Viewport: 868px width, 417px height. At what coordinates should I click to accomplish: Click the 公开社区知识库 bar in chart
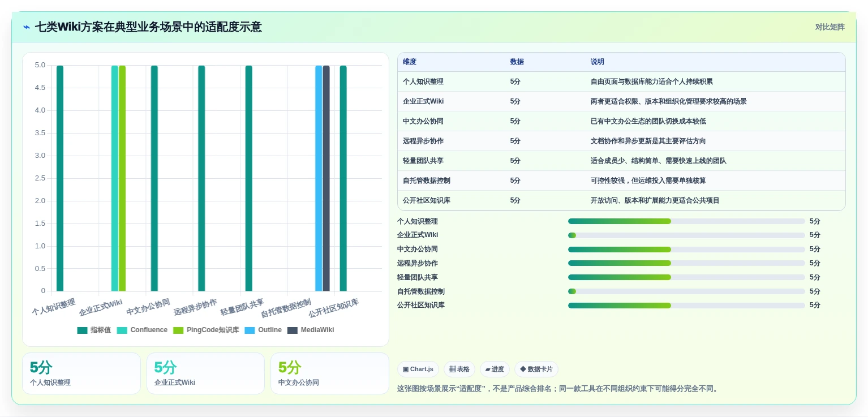343,178
